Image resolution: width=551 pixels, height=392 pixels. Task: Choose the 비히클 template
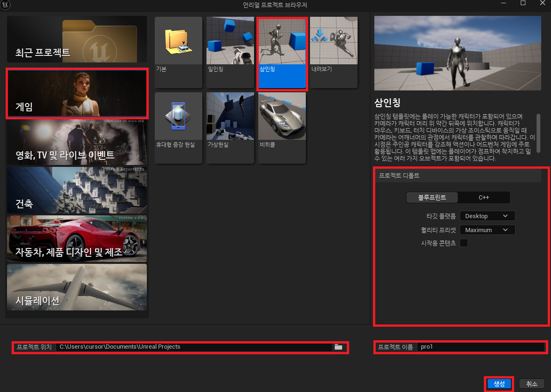coord(282,128)
